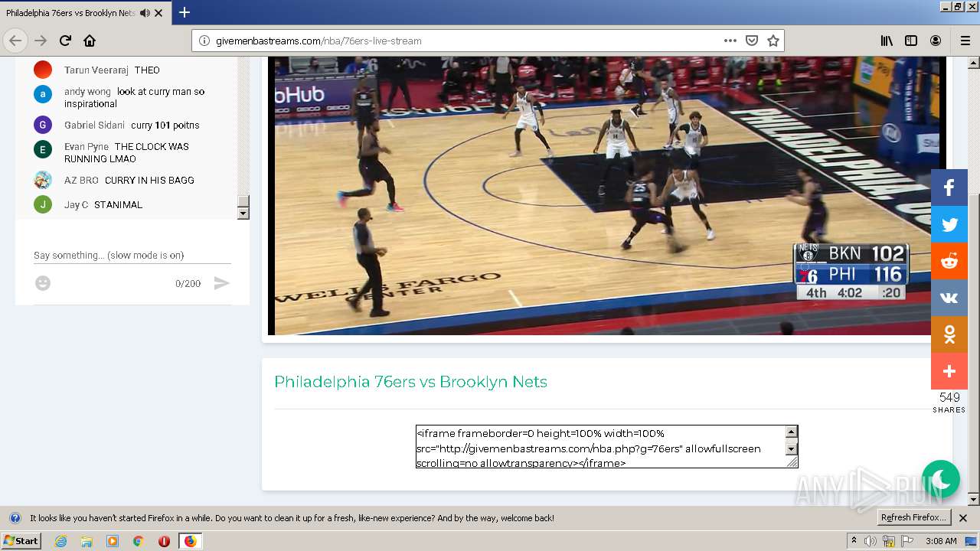
Task: Click Refresh Firefox button
Action: pos(913,517)
